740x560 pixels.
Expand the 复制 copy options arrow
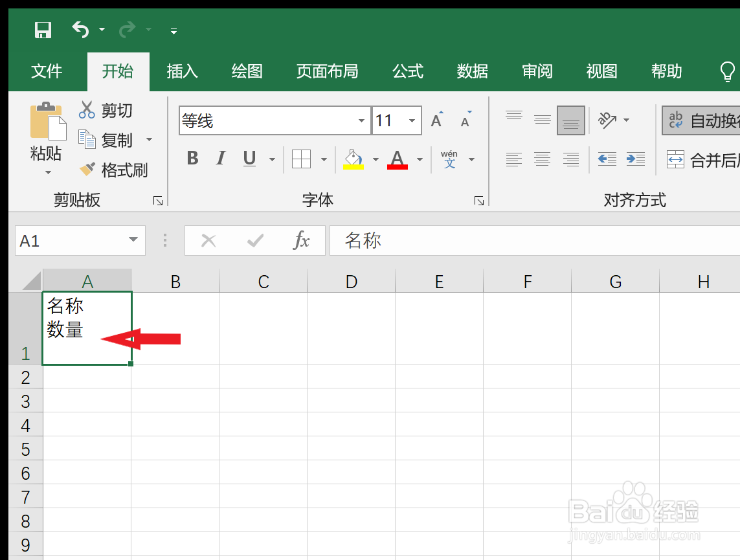149,139
